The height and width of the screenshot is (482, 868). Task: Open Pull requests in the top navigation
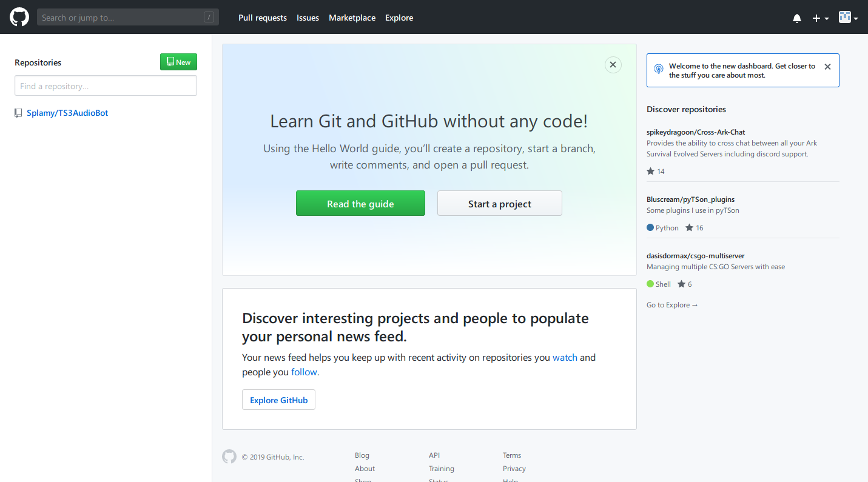(263, 18)
